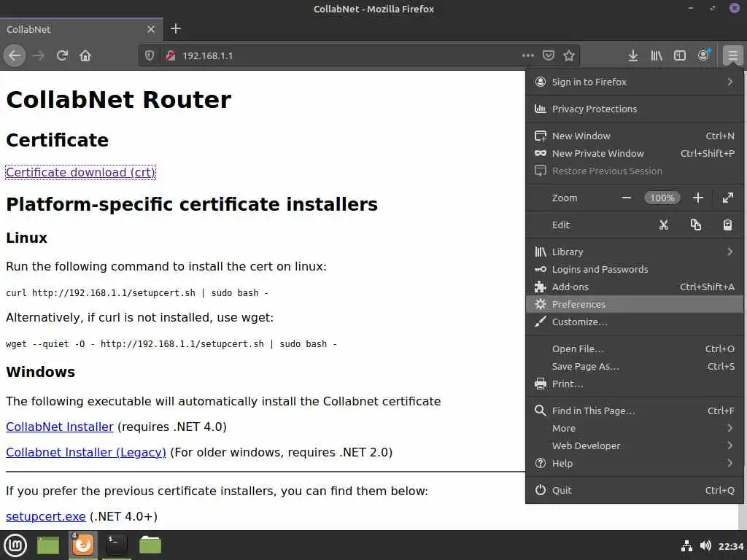Open the terminal from the taskbar

(116, 545)
